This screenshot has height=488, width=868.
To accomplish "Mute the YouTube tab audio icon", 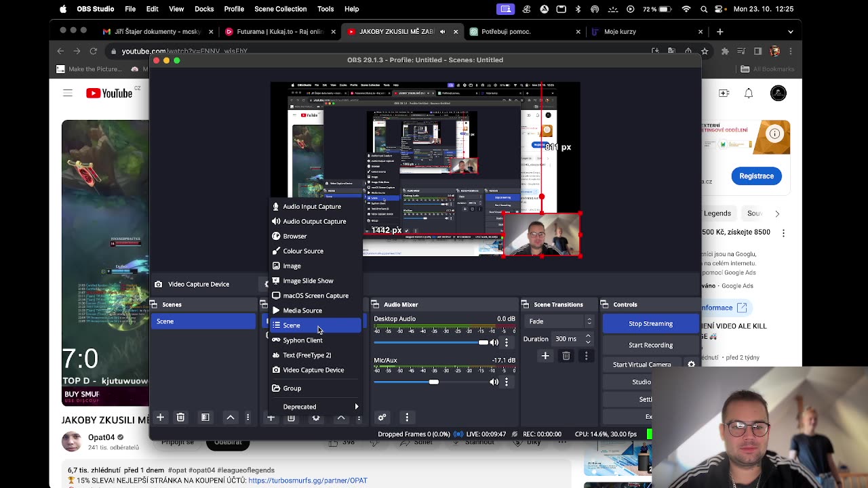I will [x=443, y=32].
